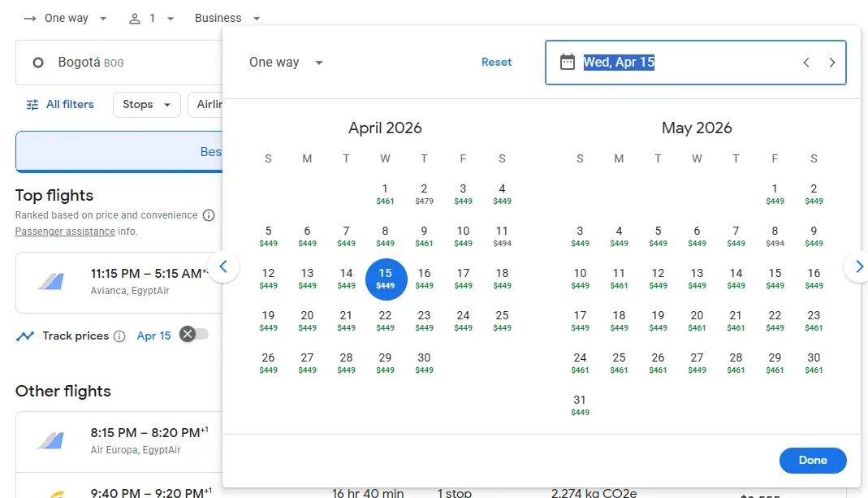The image size is (868, 498).
Task: Click info icon next to Track prices
Action: pos(119,336)
